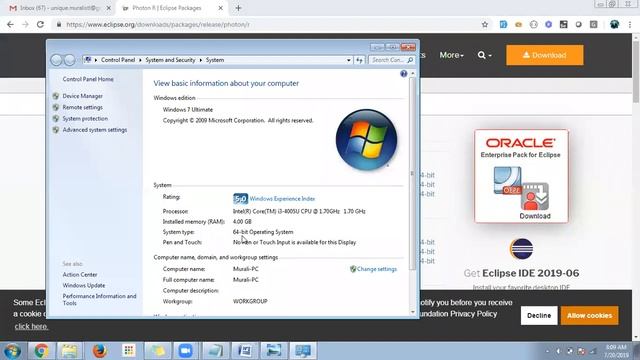This screenshot has height=360, width=640.
Task: Open Windows Update link
Action: [84, 285]
